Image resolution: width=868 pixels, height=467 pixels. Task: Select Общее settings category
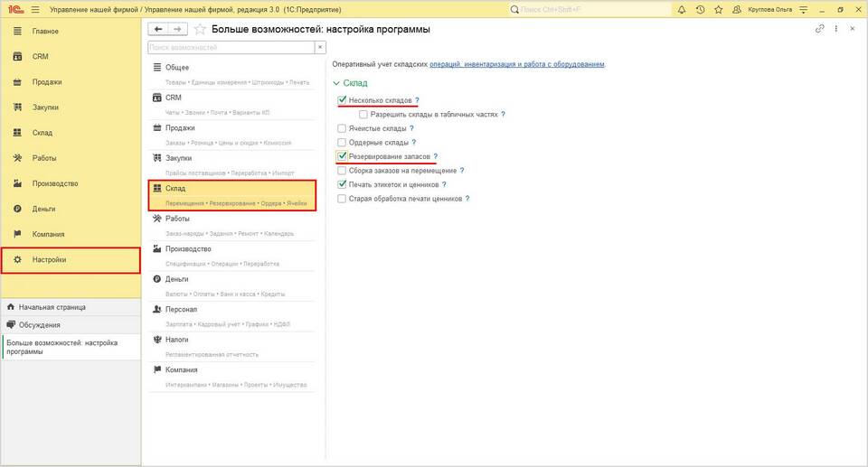[231, 74]
